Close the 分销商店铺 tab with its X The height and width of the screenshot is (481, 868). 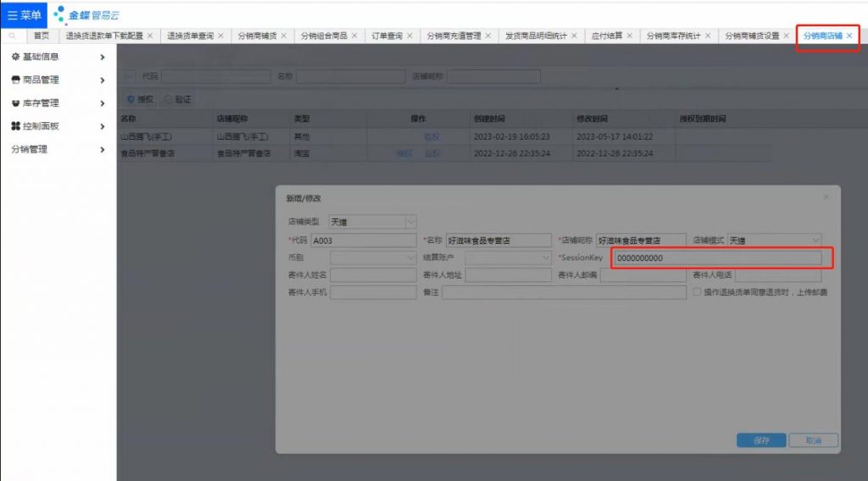pos(849,36)
